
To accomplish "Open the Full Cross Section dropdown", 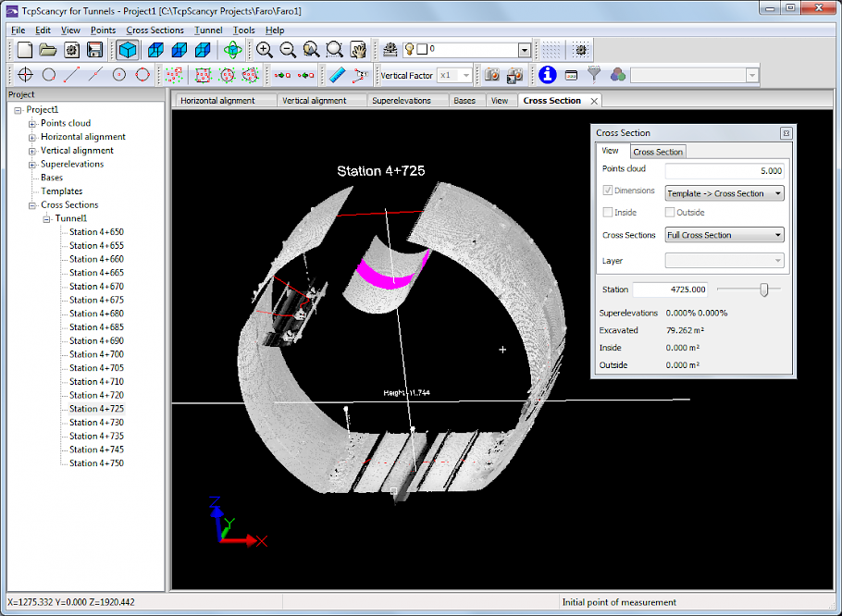I will 724,235.
